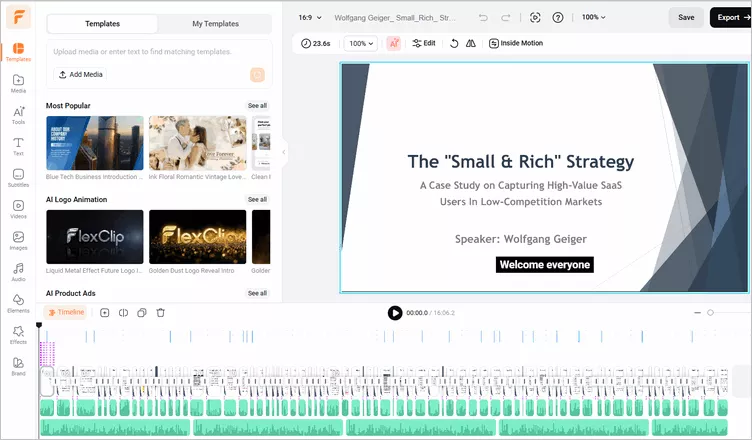Screen dimensions: 752x440
Task: See all AI Logo Animation templates
Action: 258,199
